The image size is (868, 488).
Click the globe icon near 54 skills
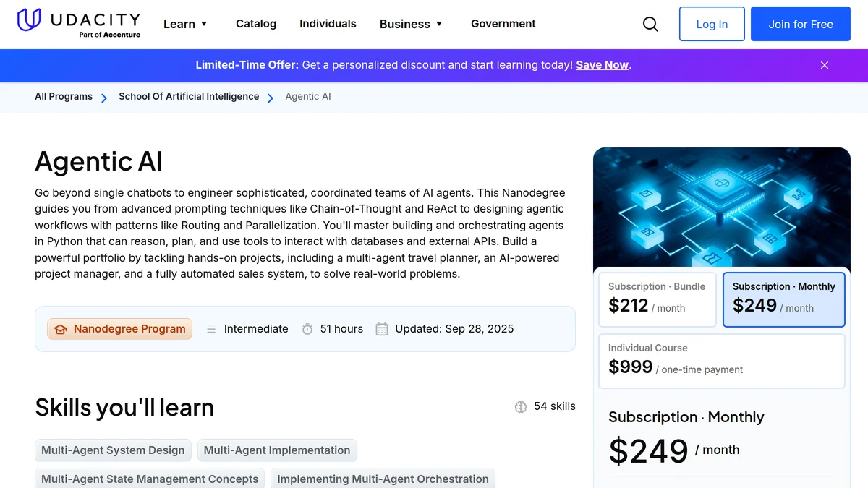tap(521, 406)
